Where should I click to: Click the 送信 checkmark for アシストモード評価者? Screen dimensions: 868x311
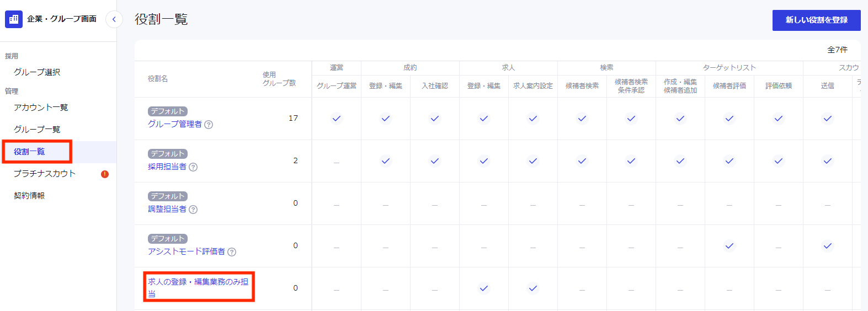(x=828, y=246)
